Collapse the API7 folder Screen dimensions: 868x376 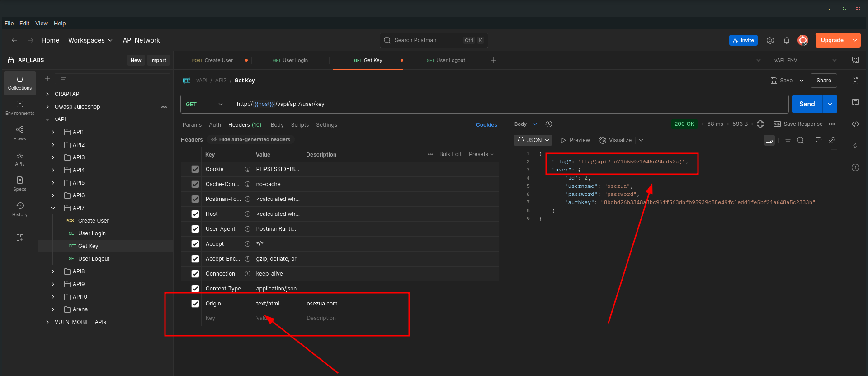pos(53,208)
